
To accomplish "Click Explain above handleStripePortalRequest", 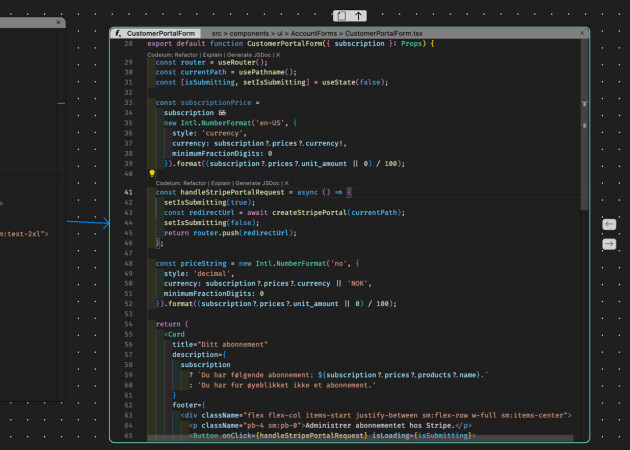I will click(x=221, y=183).
